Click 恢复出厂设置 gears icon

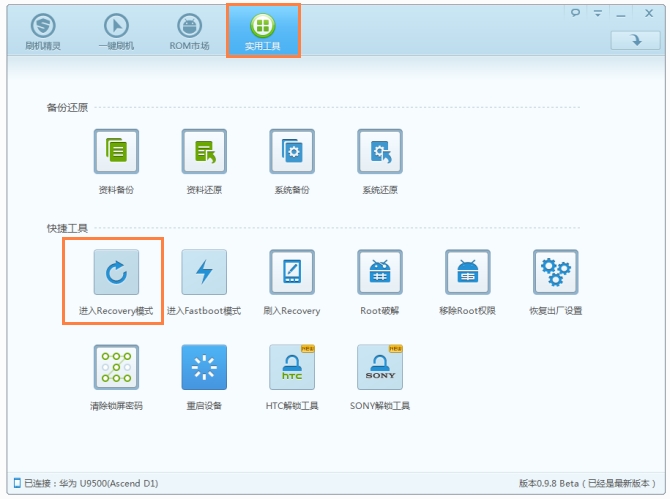555,272
